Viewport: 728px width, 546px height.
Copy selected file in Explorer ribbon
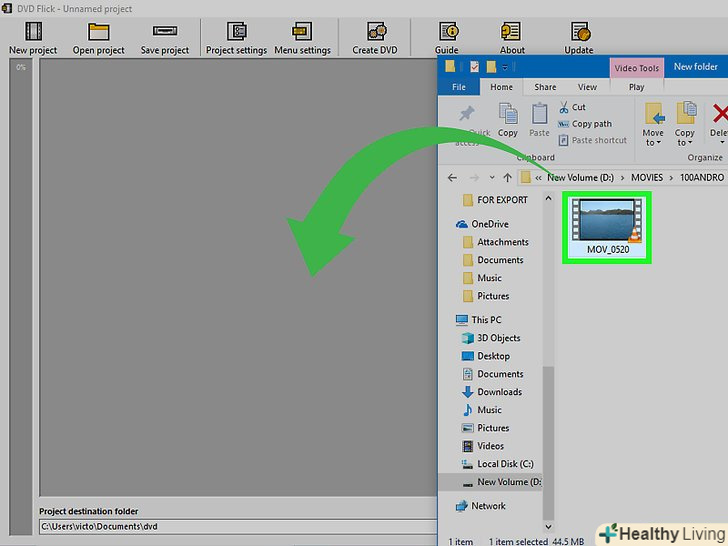508,120
